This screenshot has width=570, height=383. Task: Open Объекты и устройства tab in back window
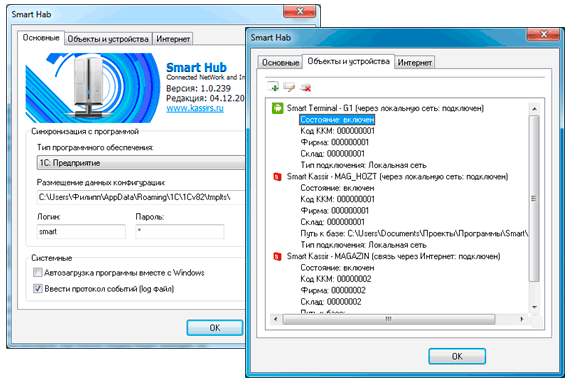(108, 39)
